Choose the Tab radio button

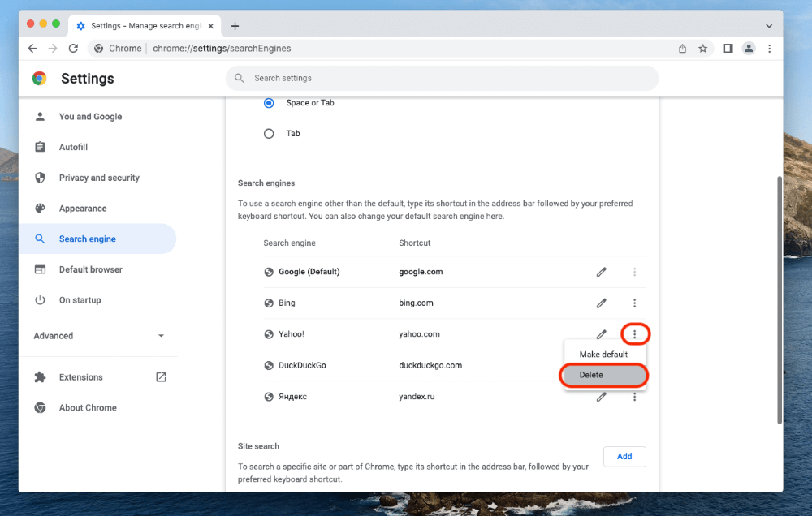click(x=269, y=134)
